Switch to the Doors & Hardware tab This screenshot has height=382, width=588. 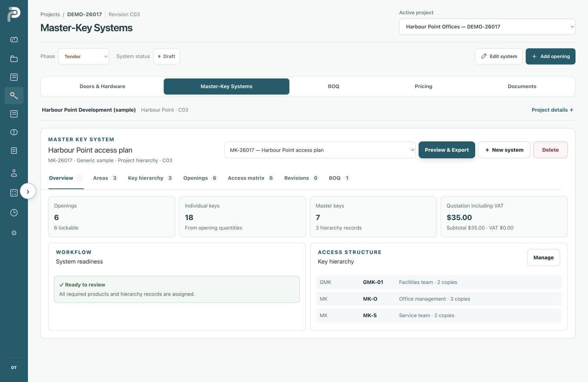[x=102, y=87]
